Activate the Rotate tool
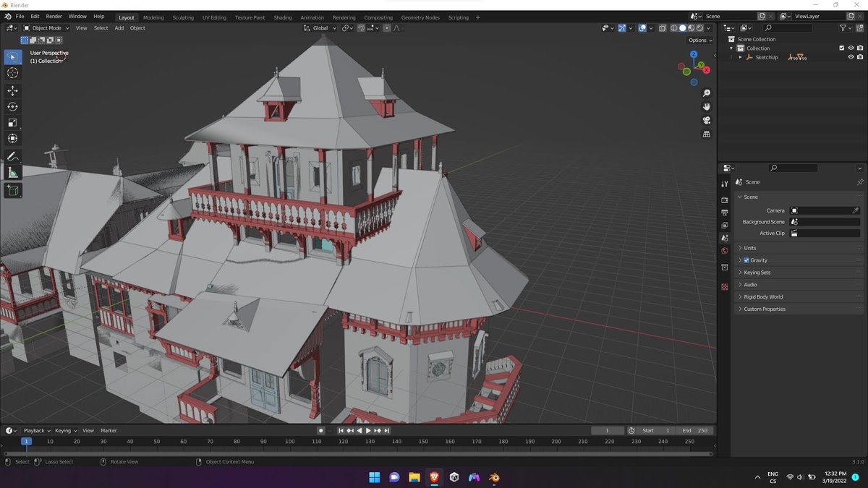 (x=13, y=106)
